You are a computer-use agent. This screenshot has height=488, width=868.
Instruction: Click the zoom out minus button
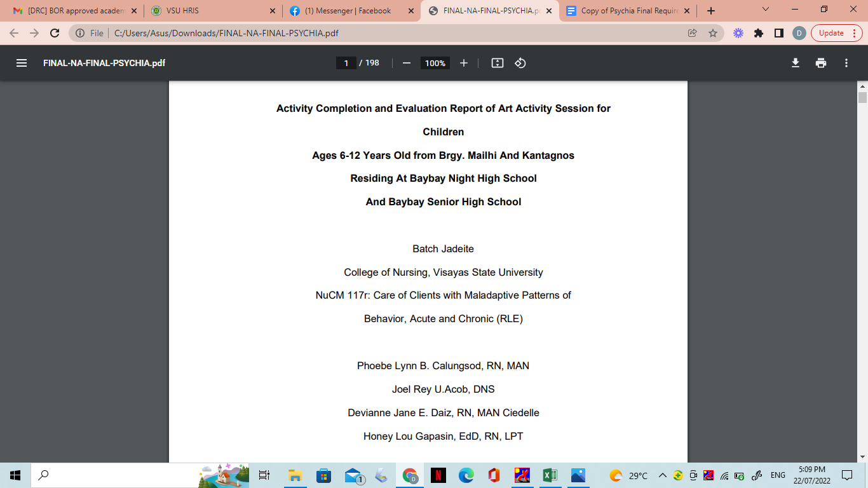tap(407, 63)
